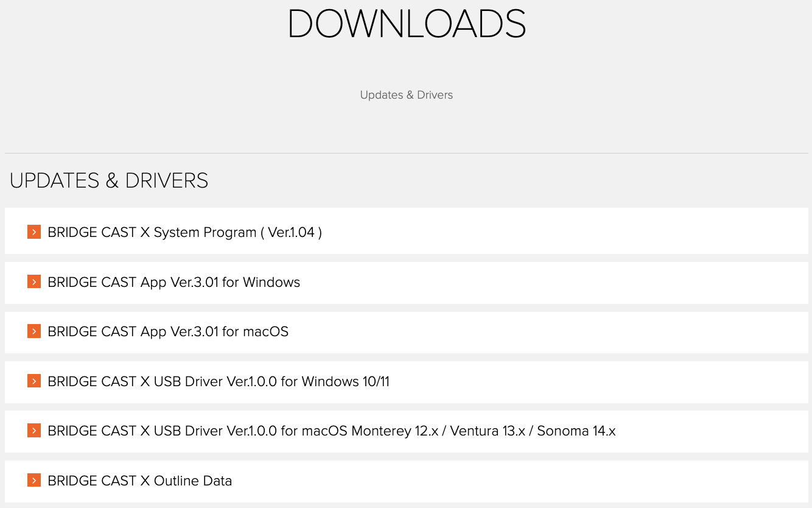Click the orange arrow beside BRIDGE CAST X System Program
This screenshot has width=812, height=508.
coord(34,232)
